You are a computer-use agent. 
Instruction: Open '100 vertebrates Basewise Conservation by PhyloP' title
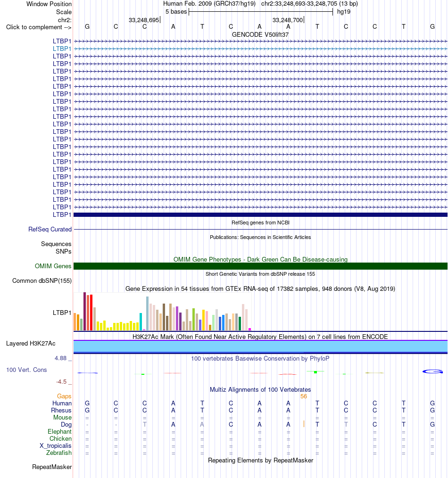click(260, 358)
